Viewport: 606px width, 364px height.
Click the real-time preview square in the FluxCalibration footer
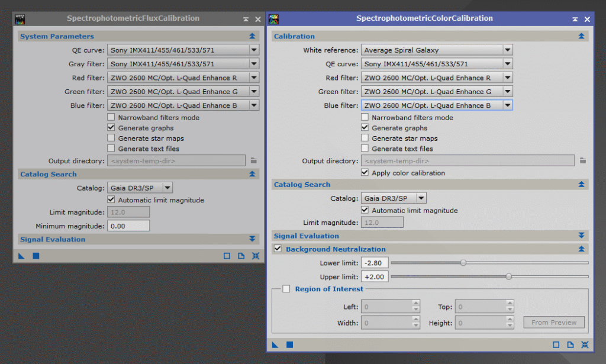[x=227, y=256]
